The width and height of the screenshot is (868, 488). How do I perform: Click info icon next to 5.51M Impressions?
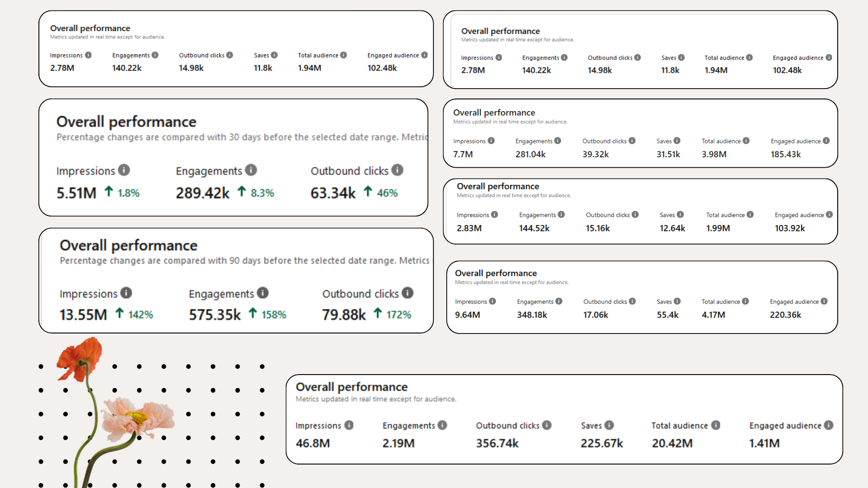124,170
